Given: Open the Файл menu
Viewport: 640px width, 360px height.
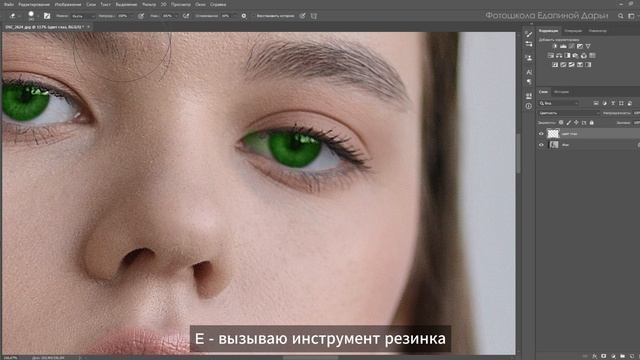Looking at the screenshot, I should [9, 4].
